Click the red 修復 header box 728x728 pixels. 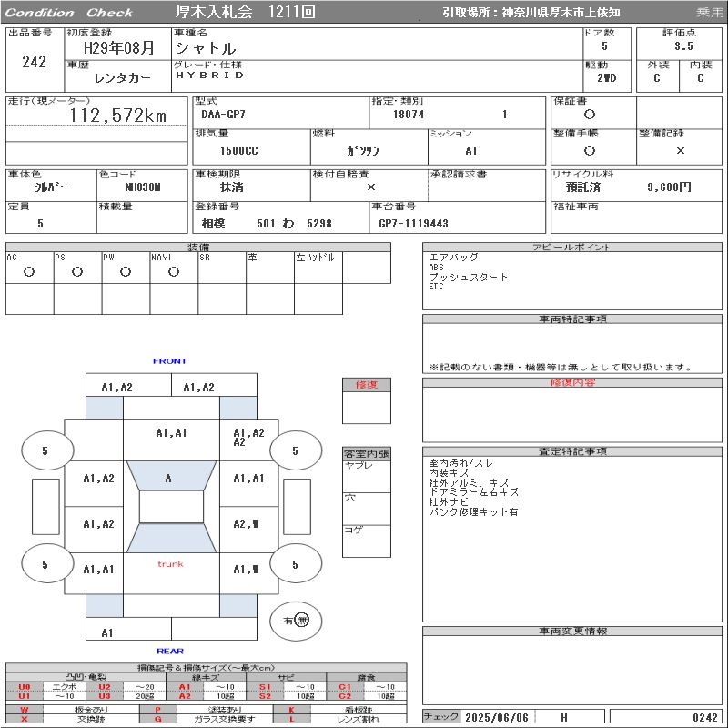tap(367, 385)
